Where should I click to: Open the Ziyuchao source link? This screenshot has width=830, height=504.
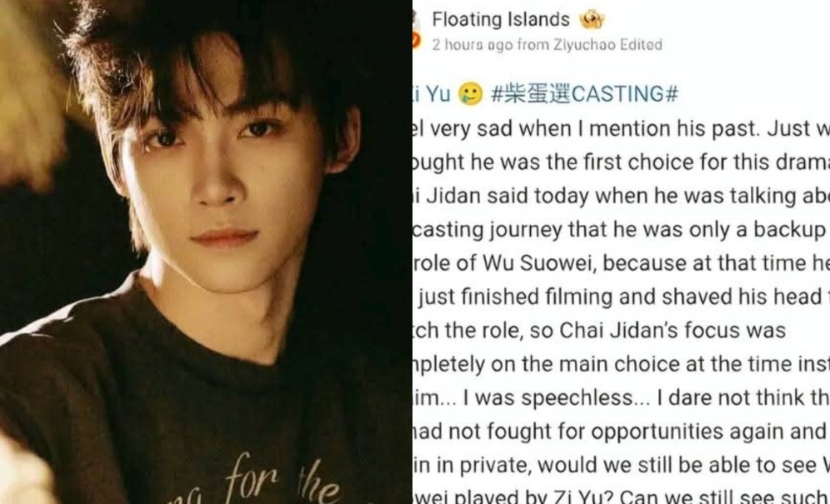tap(585, 44)
